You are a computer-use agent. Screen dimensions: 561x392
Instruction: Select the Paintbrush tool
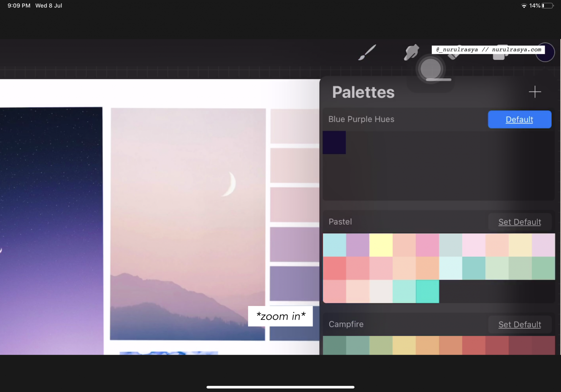(367, 53)
